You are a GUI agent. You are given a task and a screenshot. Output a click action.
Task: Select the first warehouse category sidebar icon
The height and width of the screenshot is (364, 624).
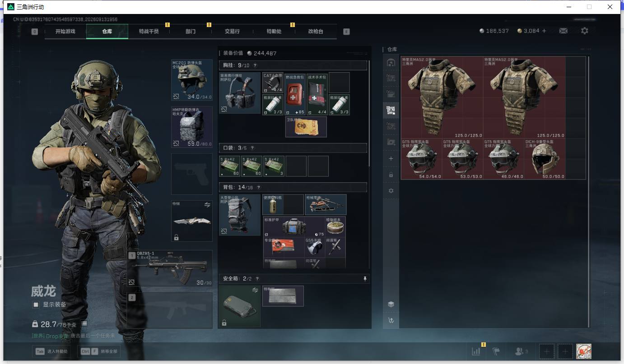[391, 62]
